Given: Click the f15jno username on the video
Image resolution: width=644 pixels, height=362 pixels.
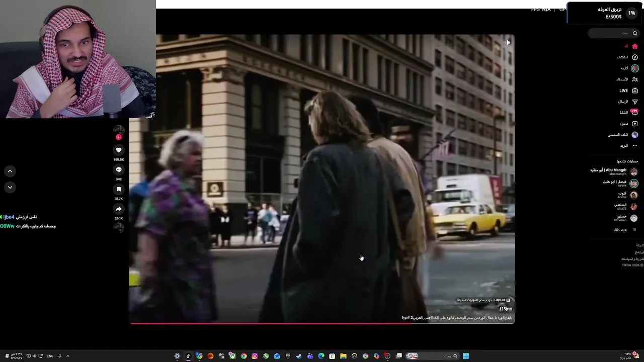Looking at the screenshot, I should pos(506,309).
